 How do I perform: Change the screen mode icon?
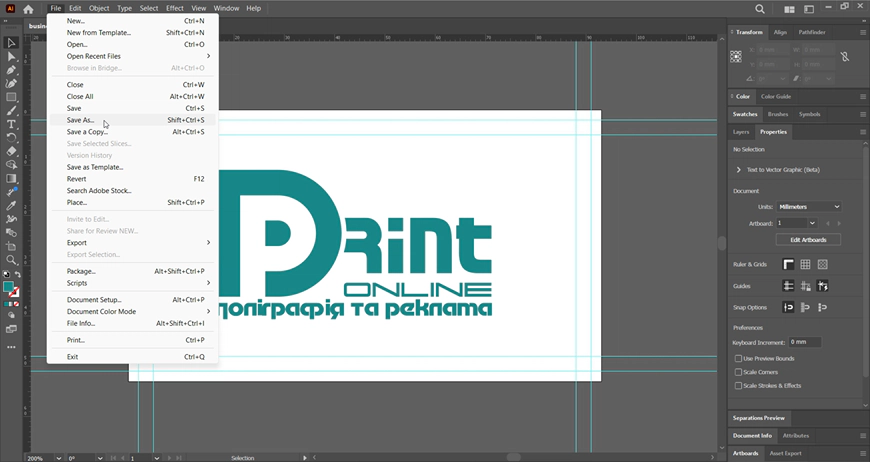pos(11,329)
